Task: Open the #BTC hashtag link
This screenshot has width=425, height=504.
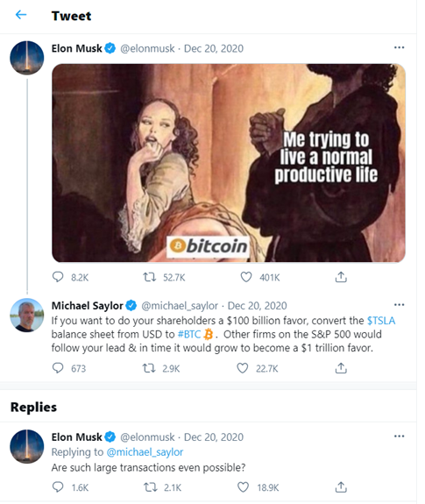Action: (x=189, y=334)
